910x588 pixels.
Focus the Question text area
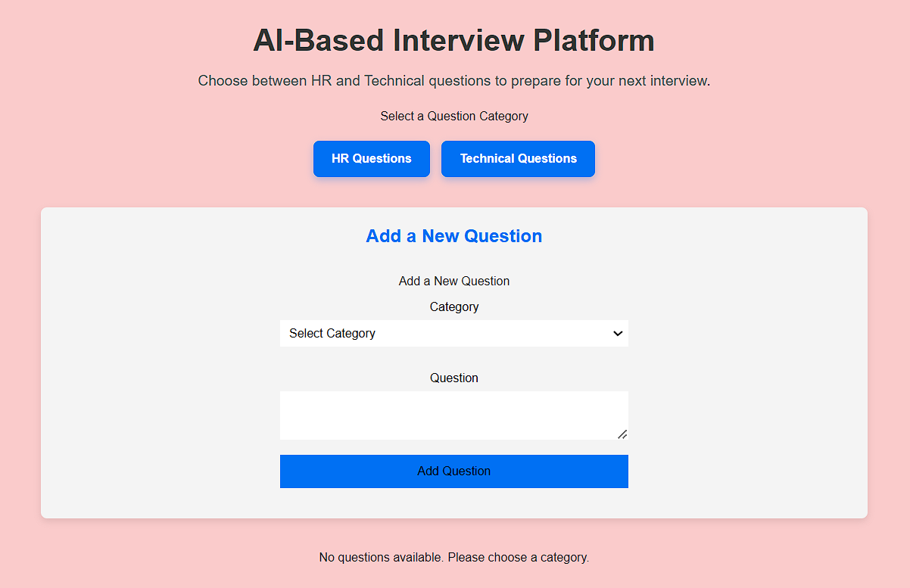point(453,415)
